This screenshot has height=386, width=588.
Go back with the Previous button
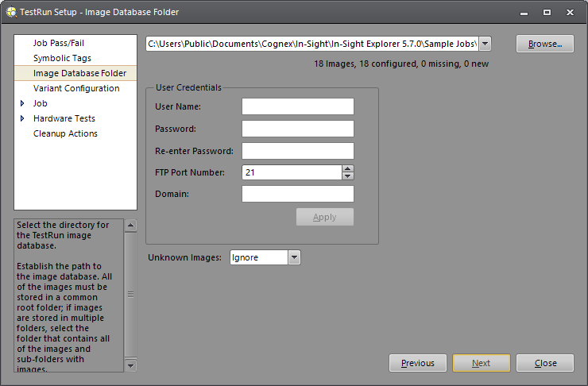tap(417, 363)
